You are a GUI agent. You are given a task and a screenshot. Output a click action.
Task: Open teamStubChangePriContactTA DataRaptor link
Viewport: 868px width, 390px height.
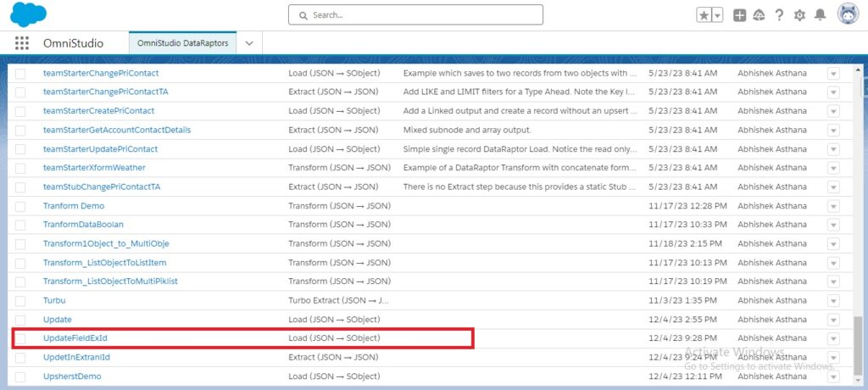click(102, 187)
